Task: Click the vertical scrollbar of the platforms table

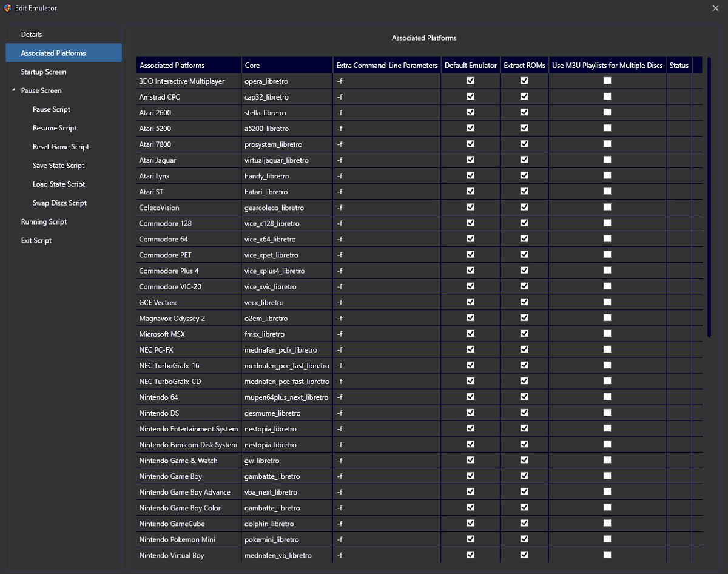Action: coord(709,197)
